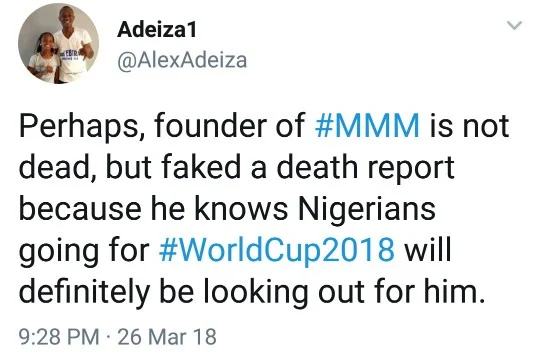Follow the #WorldCup2018 hashtag link

[x=277, y=249]
